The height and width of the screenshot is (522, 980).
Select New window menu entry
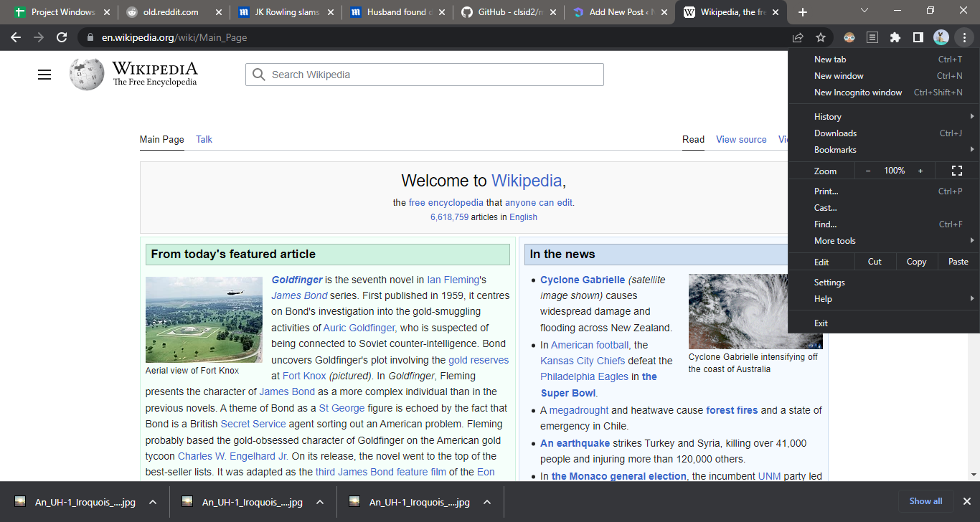point(883,75)
